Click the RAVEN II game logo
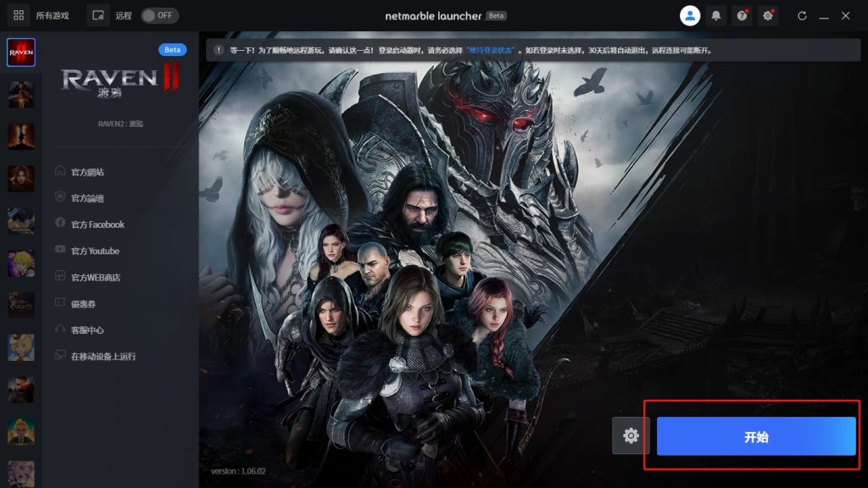Screen dimensions: 868x488 [120, 80]
